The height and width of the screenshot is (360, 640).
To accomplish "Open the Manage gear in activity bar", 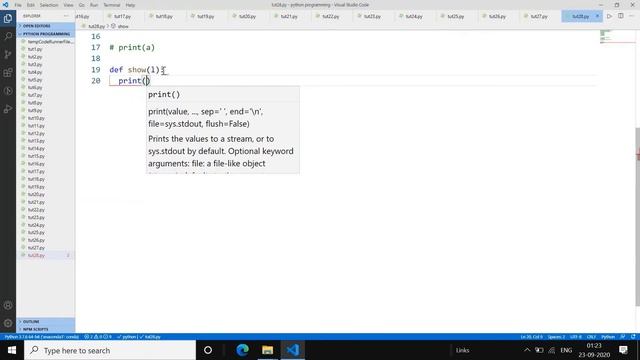I will coord(8,323).
